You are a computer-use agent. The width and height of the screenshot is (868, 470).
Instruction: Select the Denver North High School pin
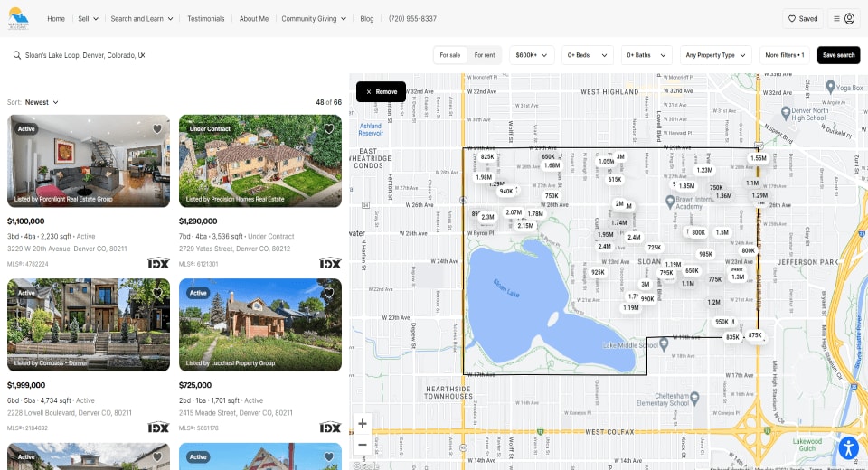pyautogui.click(x=785, y=113)
